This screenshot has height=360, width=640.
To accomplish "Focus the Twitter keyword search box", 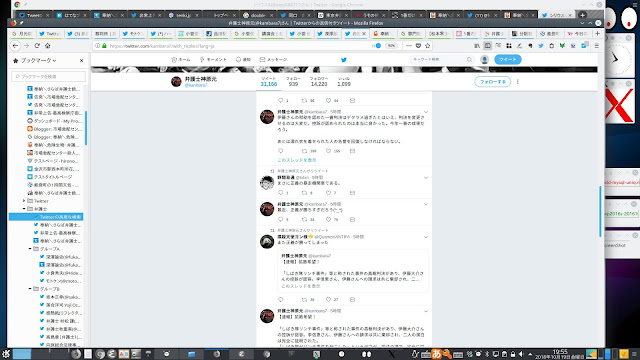I will [x=439, y=60].
